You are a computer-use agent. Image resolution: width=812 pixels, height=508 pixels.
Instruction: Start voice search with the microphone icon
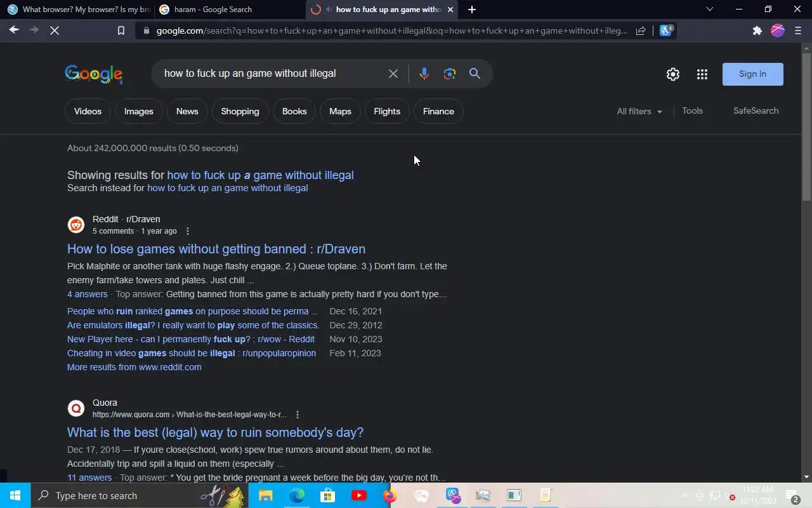point(424,74)
